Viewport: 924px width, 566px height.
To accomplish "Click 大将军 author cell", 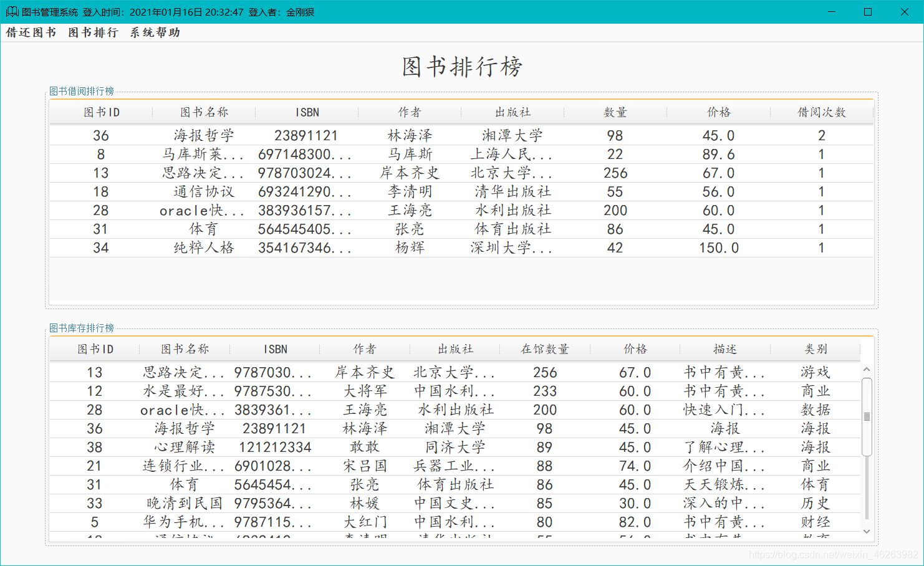I will (365, 391).
